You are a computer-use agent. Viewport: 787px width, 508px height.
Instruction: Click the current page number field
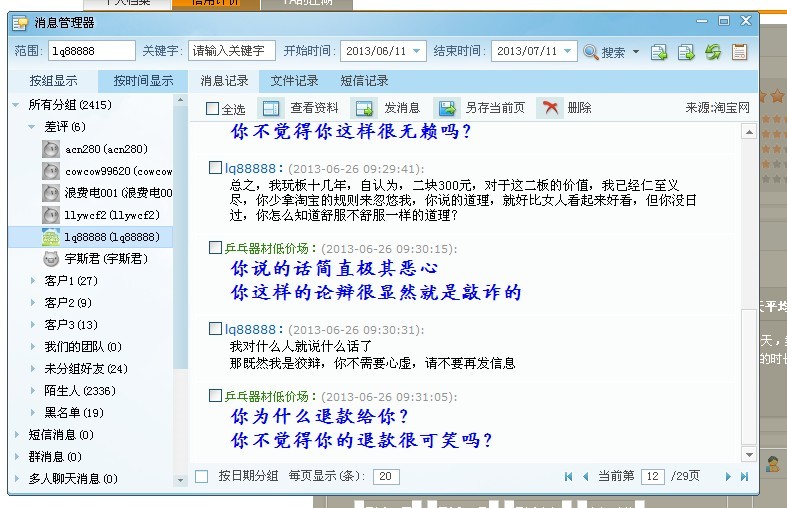[x=652, y=476]
